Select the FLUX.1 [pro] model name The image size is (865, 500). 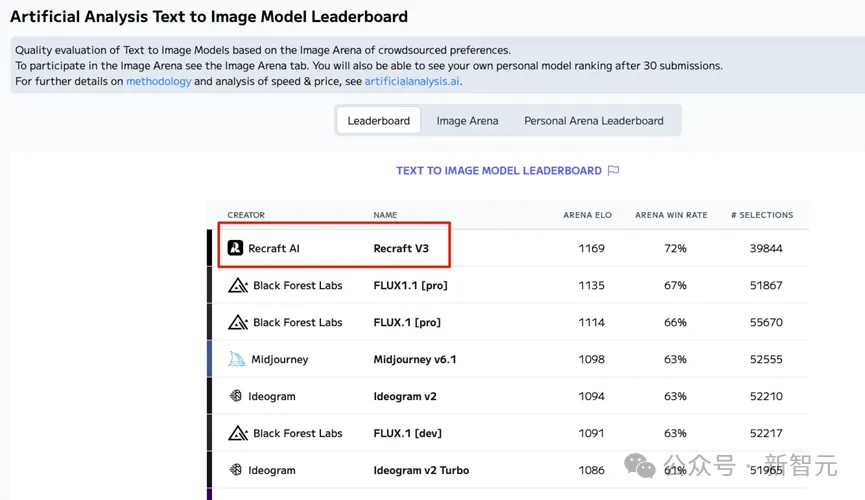point(407,322)
